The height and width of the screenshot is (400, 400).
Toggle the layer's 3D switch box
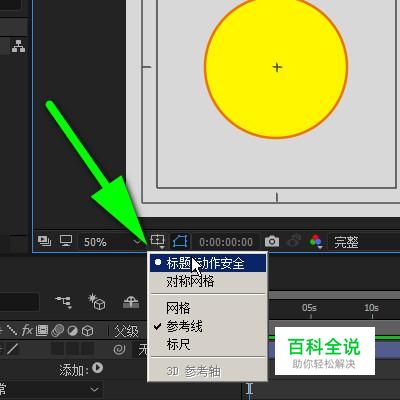[88, 349]
